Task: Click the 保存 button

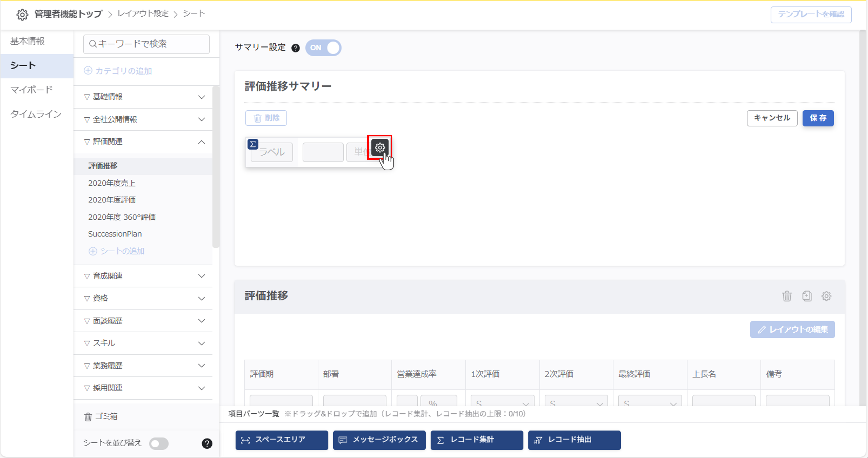Action: point(818,118)
